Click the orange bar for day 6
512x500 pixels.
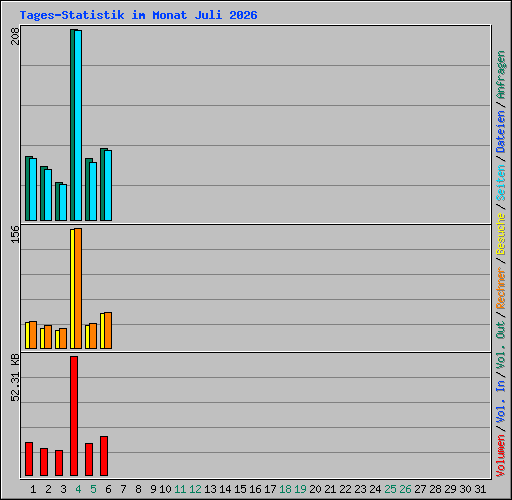click(x=108, y=331)
